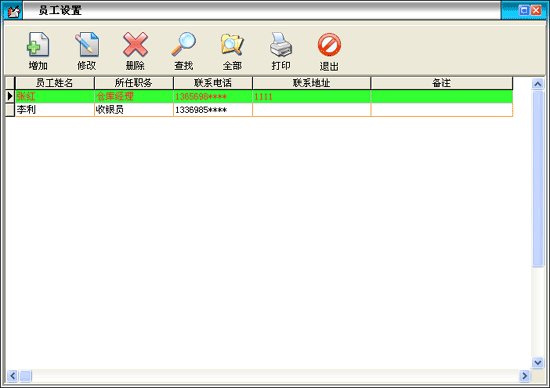Viewport: 550px width, 388px height.
Task: Click the 增加 (Add) employee icon
Action: [x=38, y=45]
